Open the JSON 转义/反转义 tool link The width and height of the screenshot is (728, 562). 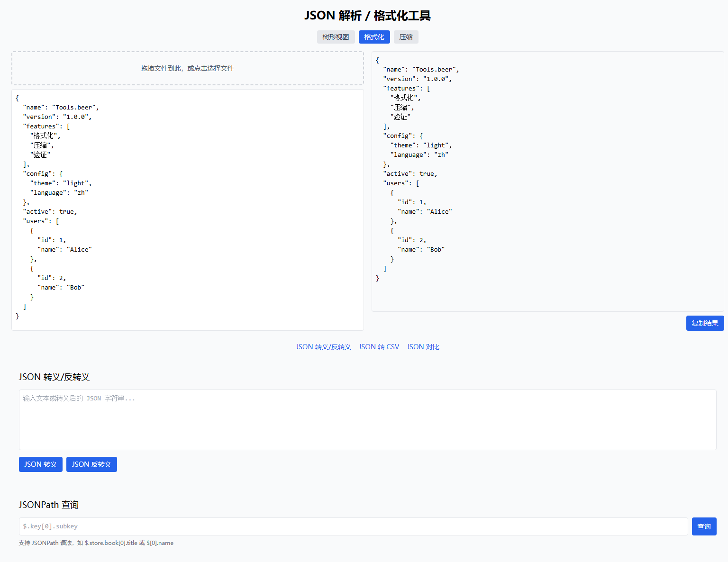tap(323, 346)
